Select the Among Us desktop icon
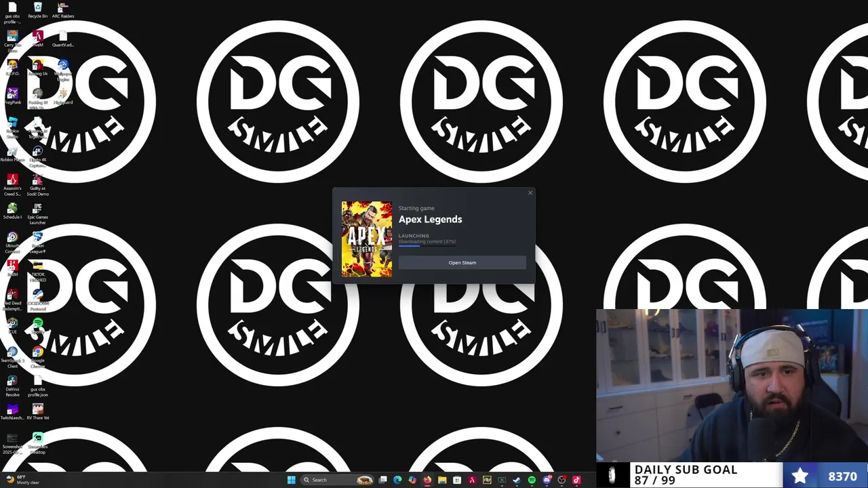The width and height of the screenshot is (868, 488). coord(38,67)
